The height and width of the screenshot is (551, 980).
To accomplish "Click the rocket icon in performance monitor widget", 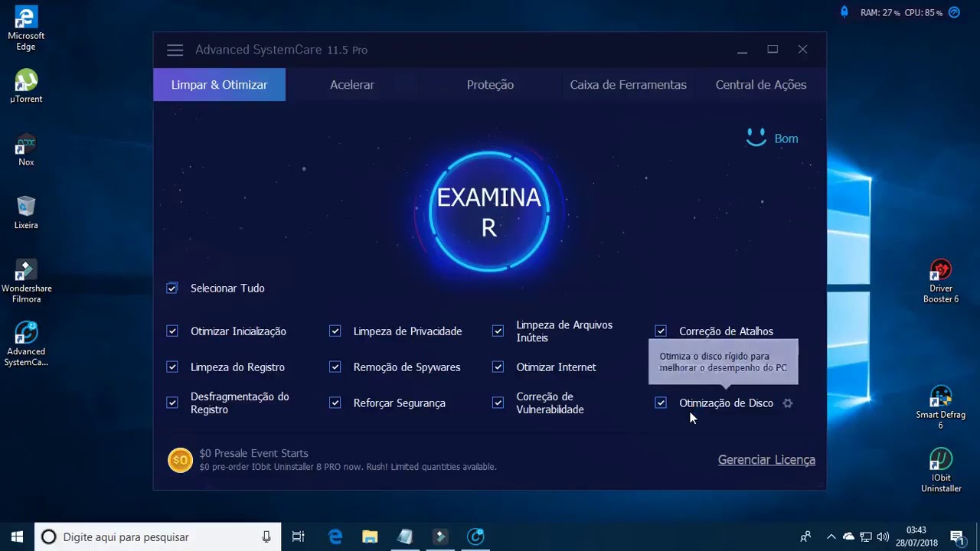I will pyautogui.click(x=844, y=12).
